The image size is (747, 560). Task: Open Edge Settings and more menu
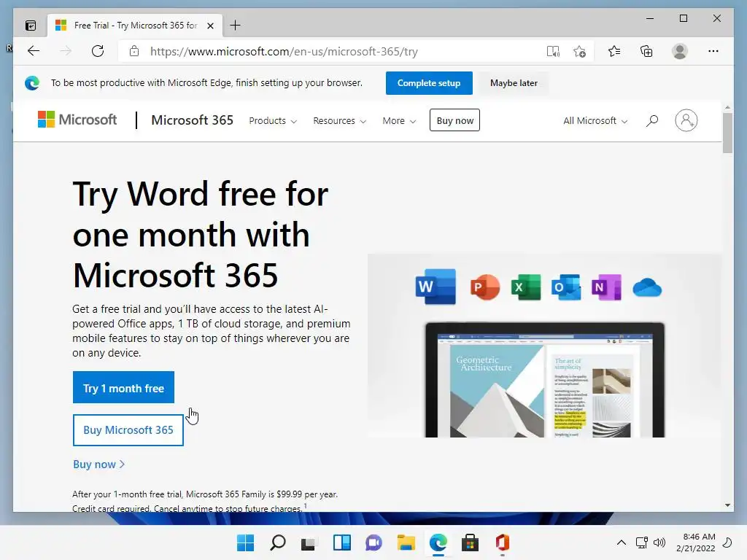click(x=713, y=51)
